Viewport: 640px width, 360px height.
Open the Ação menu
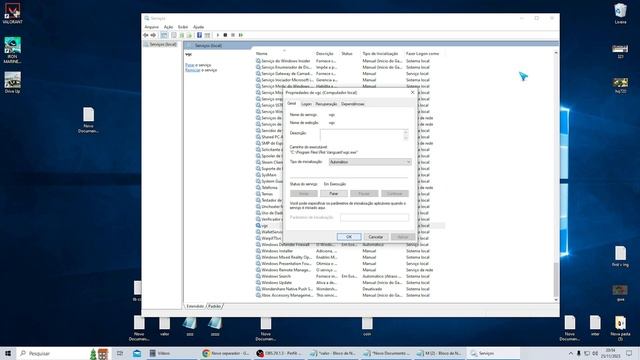[168, 27]
